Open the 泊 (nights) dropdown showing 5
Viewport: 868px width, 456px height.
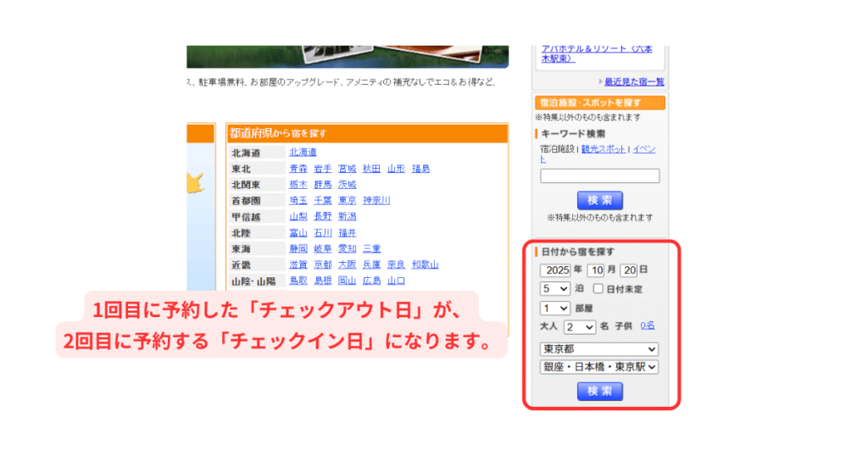[x=555, y=289]
